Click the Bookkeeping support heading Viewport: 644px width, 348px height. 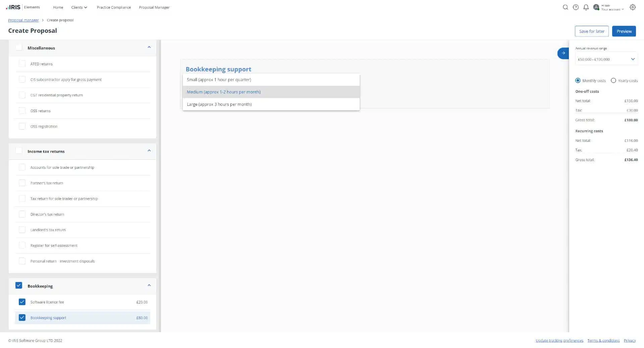pos(218,69)
